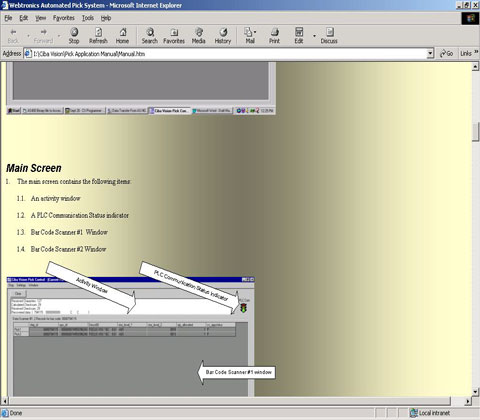Expand the Address bar dropdown arrow

pos(430,53)
